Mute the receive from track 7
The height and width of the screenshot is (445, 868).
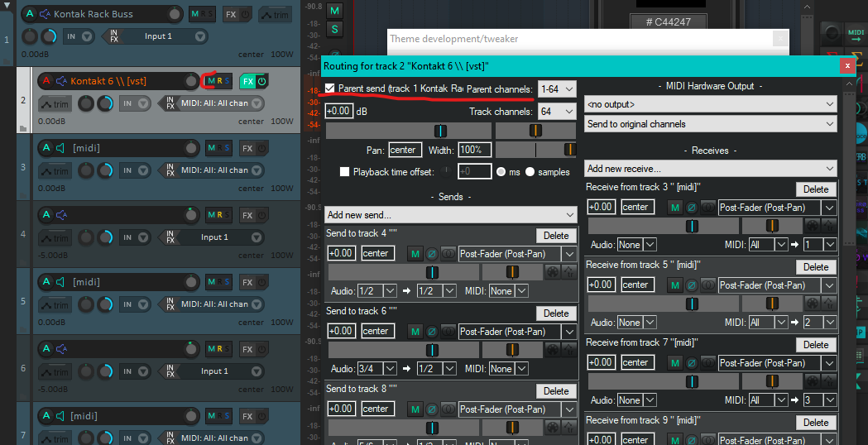point(675,363)
